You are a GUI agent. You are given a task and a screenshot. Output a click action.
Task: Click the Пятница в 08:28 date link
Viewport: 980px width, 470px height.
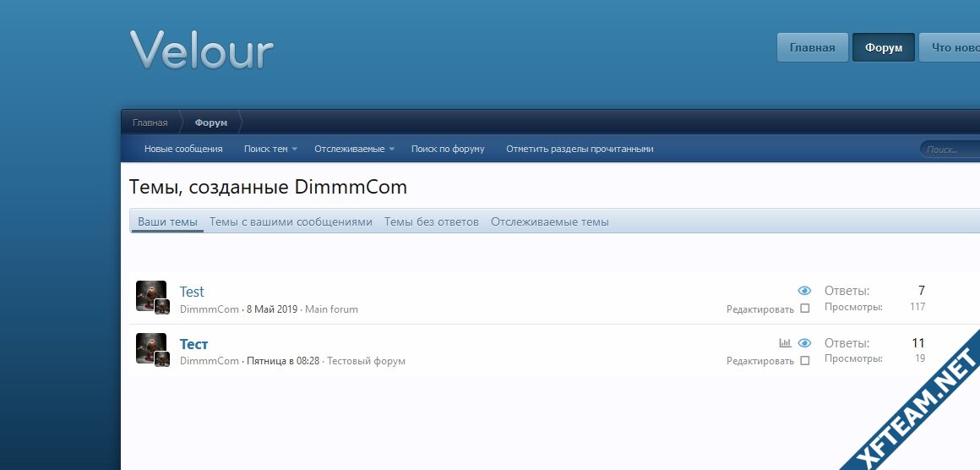283,361
